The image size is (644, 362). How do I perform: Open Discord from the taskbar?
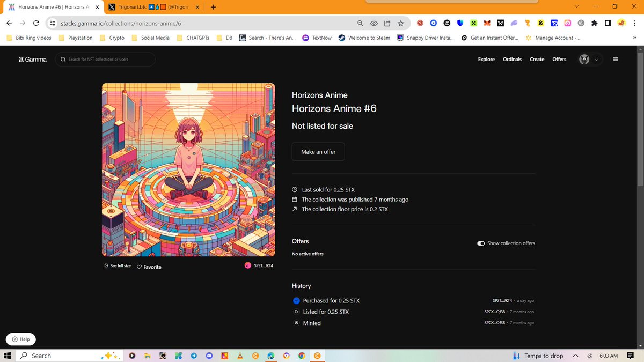pyautogui.click(x=209, y=356)
